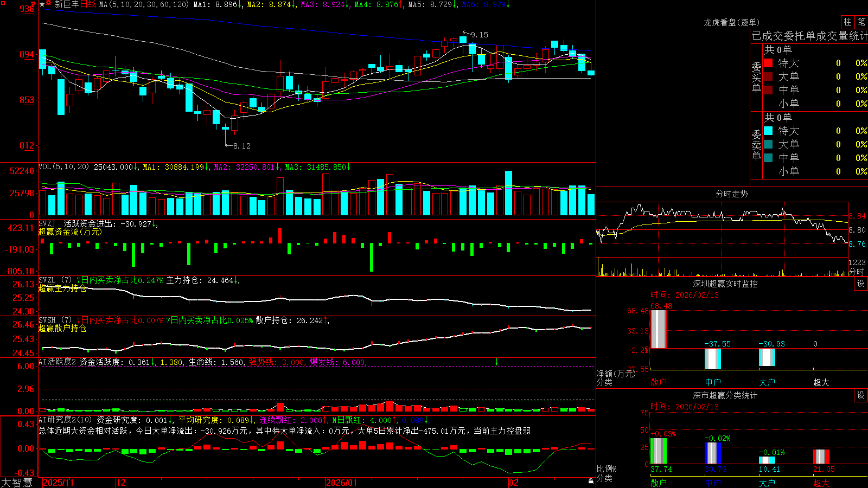Click the 中户 bar valued -37.55
Image resolution: width=868 pixels, height=488 pixels.
coord(712,359)
